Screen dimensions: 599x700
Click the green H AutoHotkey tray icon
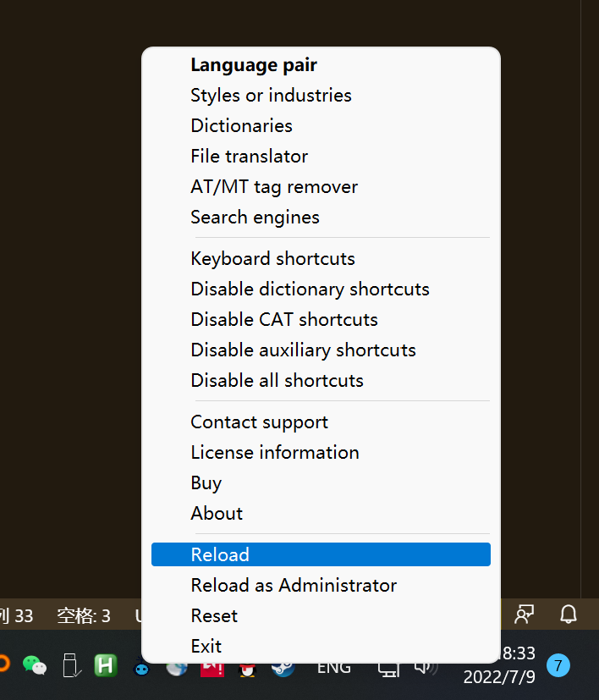[106, 665]
